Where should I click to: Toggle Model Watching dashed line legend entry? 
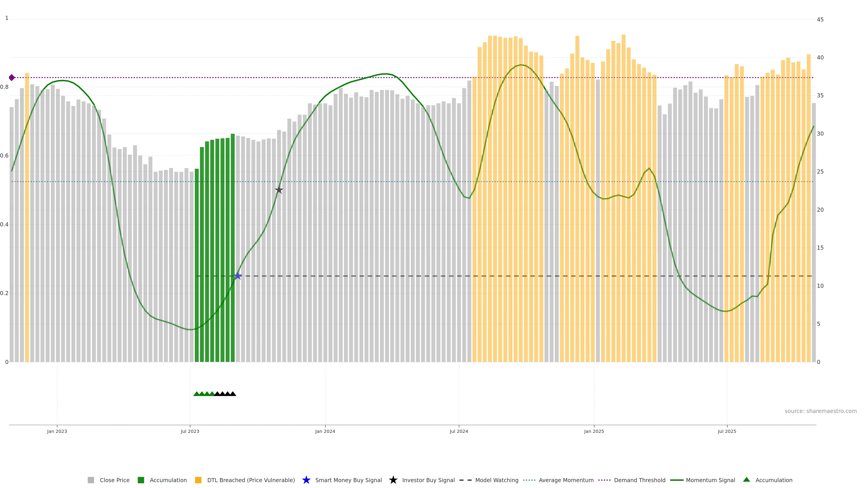pyautogui.click(x=496, y=480)
